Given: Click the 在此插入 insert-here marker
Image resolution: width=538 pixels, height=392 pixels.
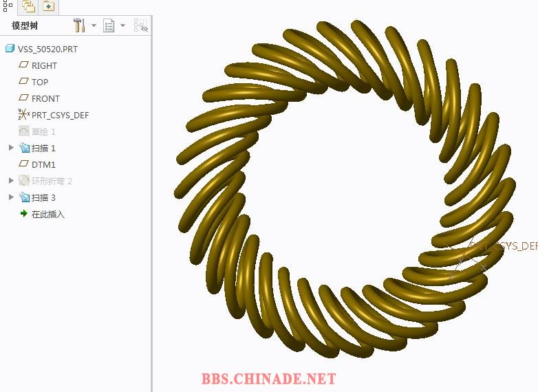Looking at the screenshot, I should 48,215.
